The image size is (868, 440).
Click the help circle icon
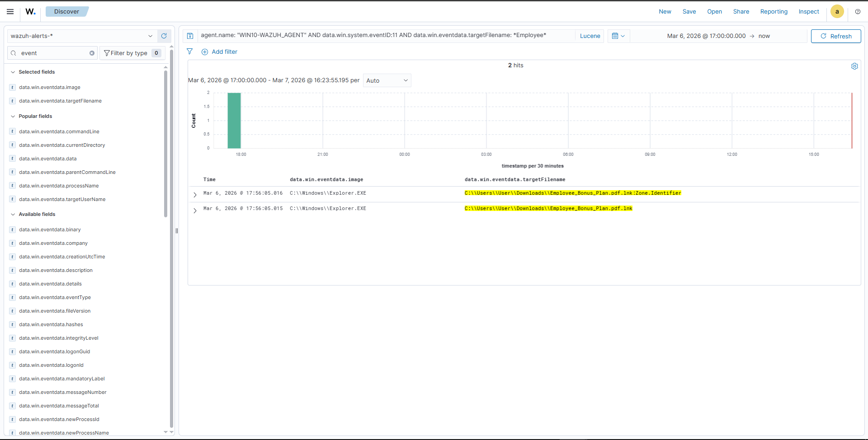(858, 12)
